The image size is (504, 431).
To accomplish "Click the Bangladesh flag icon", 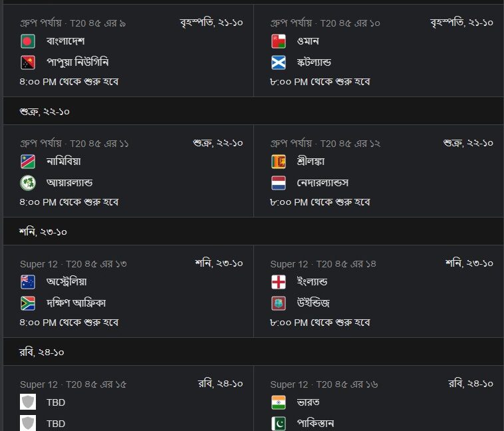I will pos(28,41).
